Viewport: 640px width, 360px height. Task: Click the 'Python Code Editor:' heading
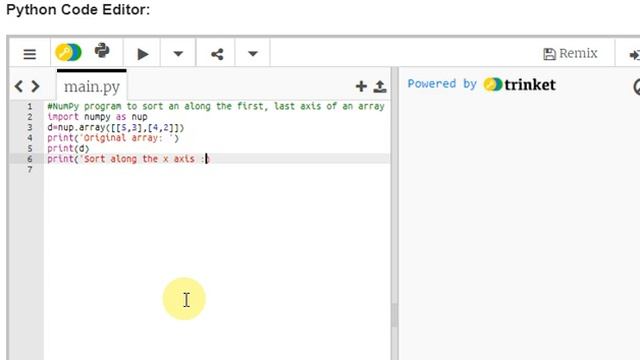click(x=78, y=9)
